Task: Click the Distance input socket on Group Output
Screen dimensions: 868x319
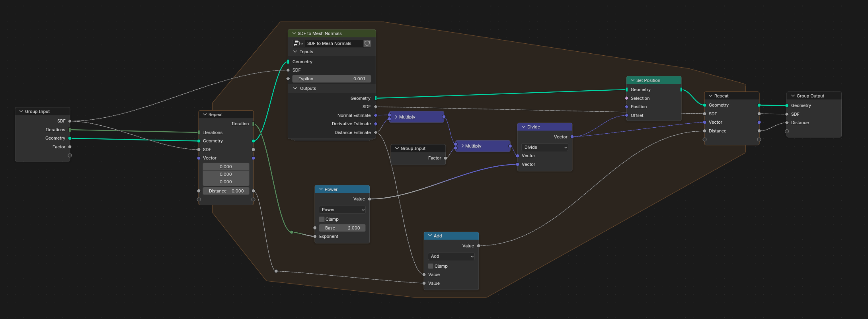Action: click(787, 123)
